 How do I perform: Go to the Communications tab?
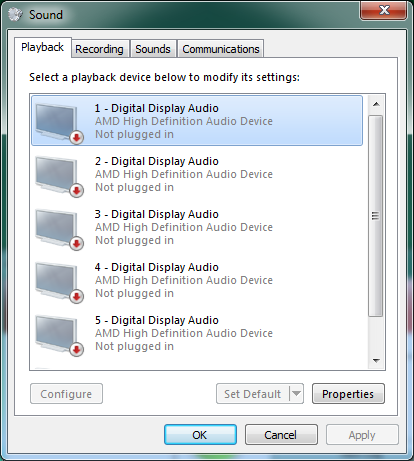221,49
